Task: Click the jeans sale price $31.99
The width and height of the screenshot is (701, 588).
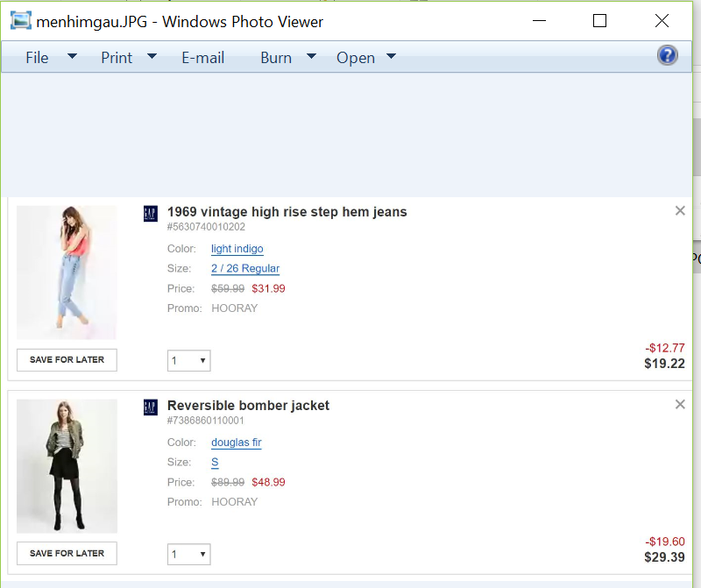Action: (268, 288)
